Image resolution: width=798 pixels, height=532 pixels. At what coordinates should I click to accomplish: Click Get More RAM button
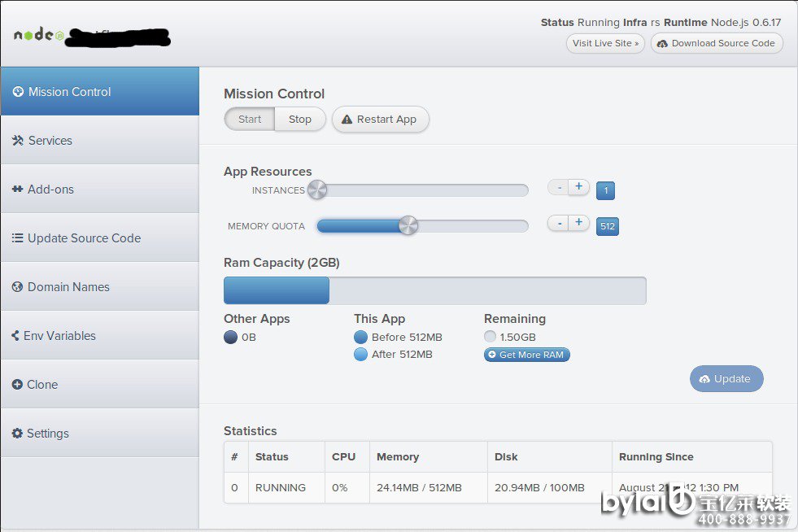coord(526,355)
